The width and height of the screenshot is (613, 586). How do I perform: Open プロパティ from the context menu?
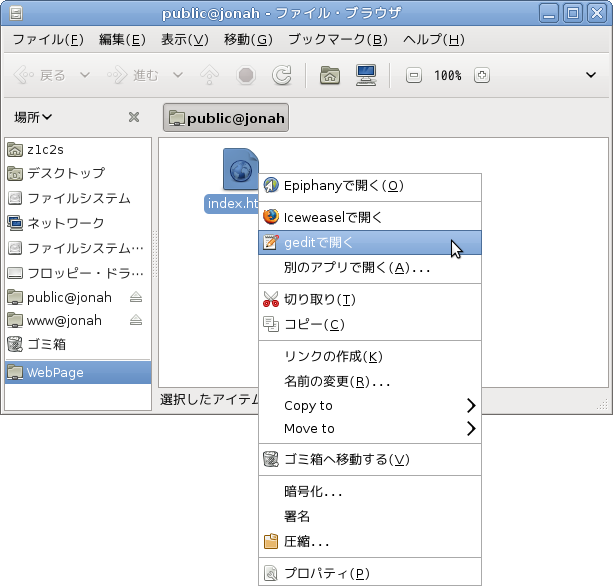327,573
